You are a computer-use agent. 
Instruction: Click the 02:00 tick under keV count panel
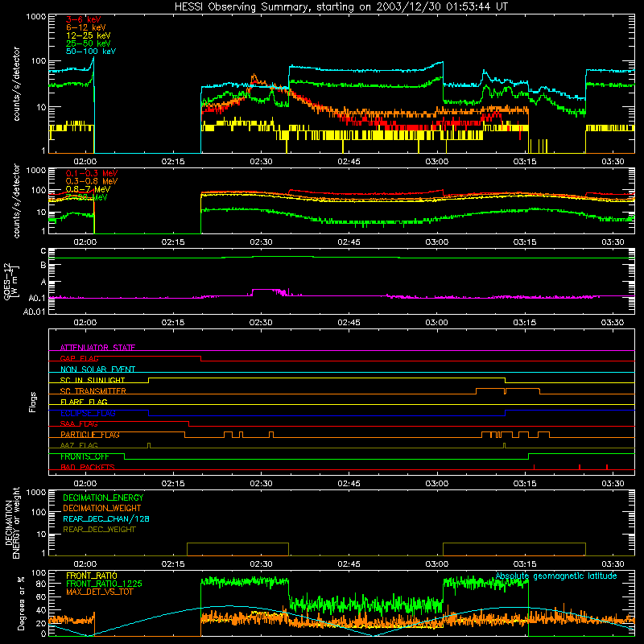(x=85, y=162)
